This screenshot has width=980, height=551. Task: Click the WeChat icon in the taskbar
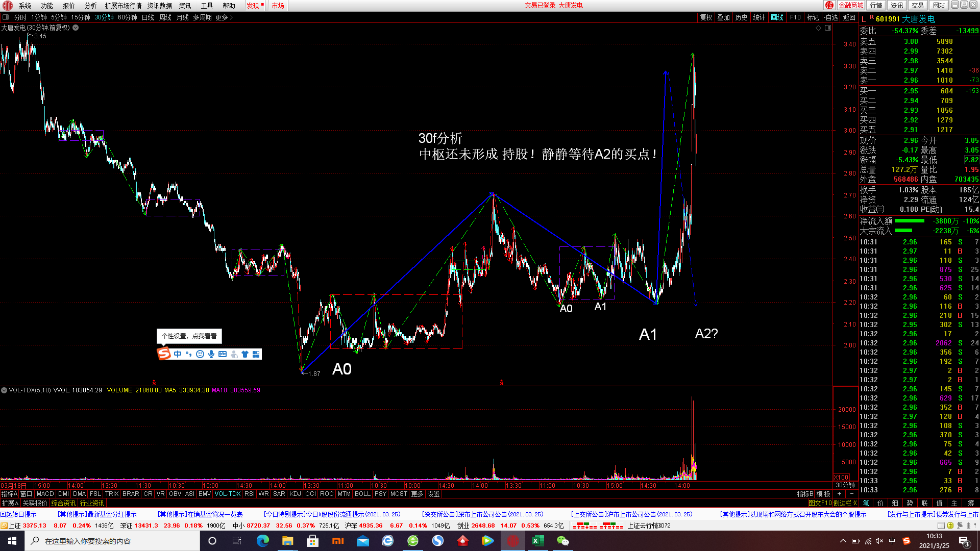(x=562, y=541)
